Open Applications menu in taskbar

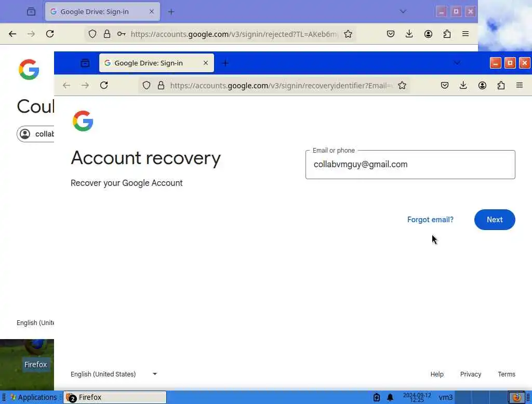click(34, 397)
